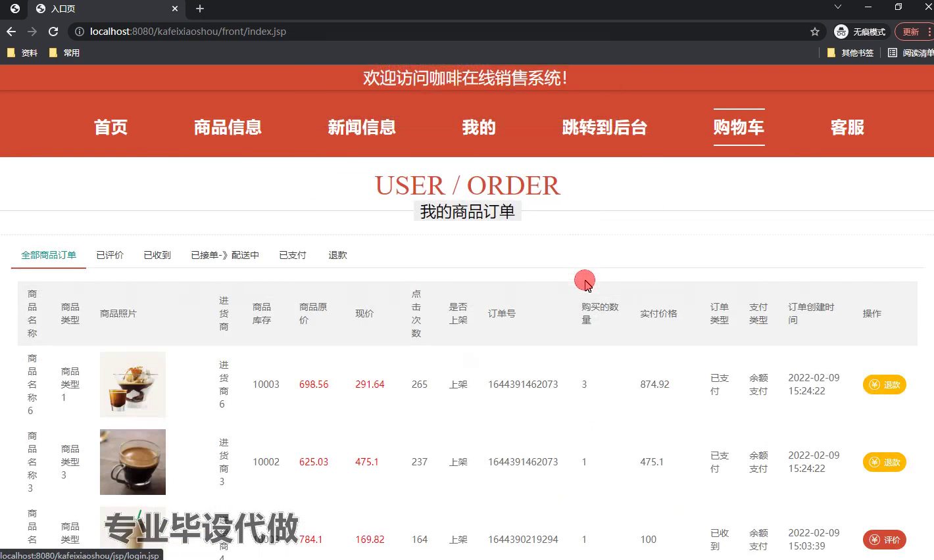Viewport: 934px width, 560px height.
Task: Open 购物车 navigation item
Action: pyautogui.click(x=739, y=128)
